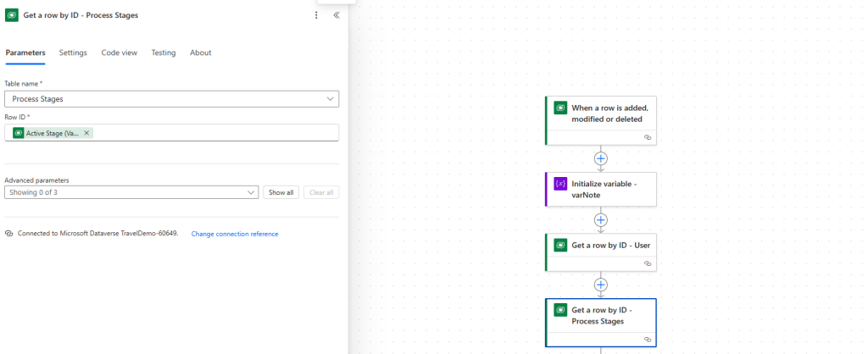
Task: Click the variable icon on Initialize variable card
Action: (x=561, y=184)
